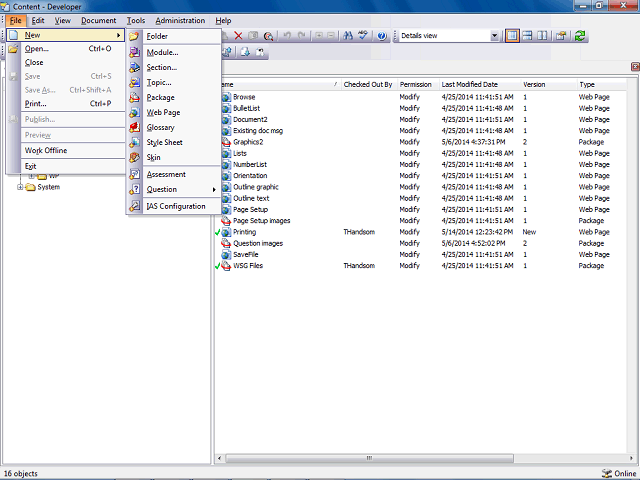Select Package in New submenu
The height and width of the screenshot is (480, 640).
(174, 98)
